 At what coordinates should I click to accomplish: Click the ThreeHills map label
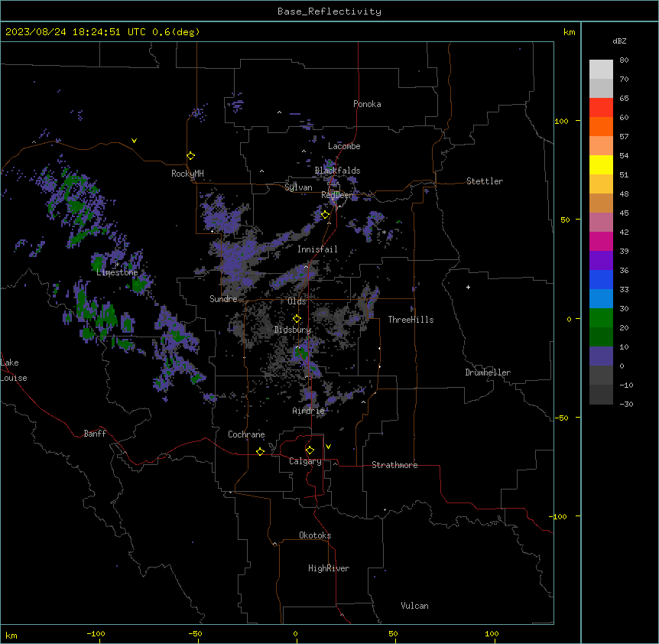point(411,320)
